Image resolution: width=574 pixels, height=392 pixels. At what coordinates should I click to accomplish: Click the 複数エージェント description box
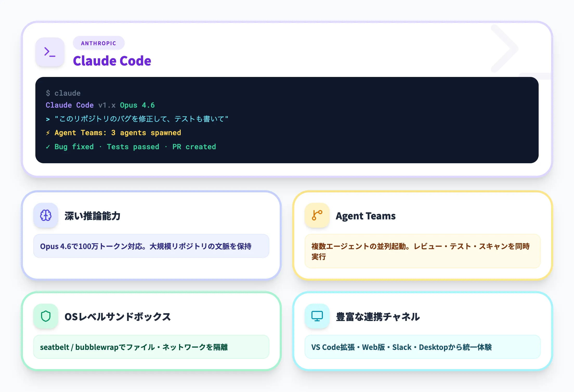coord(422,251)
